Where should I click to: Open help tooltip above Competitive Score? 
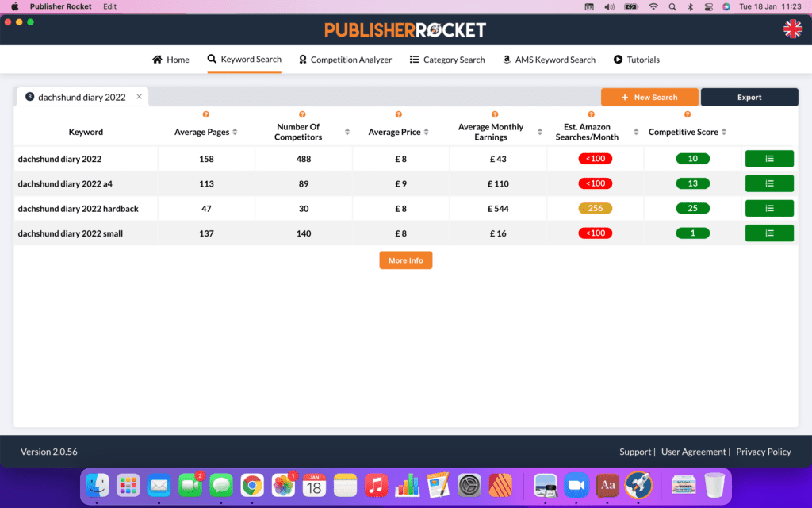pos(688,114)
